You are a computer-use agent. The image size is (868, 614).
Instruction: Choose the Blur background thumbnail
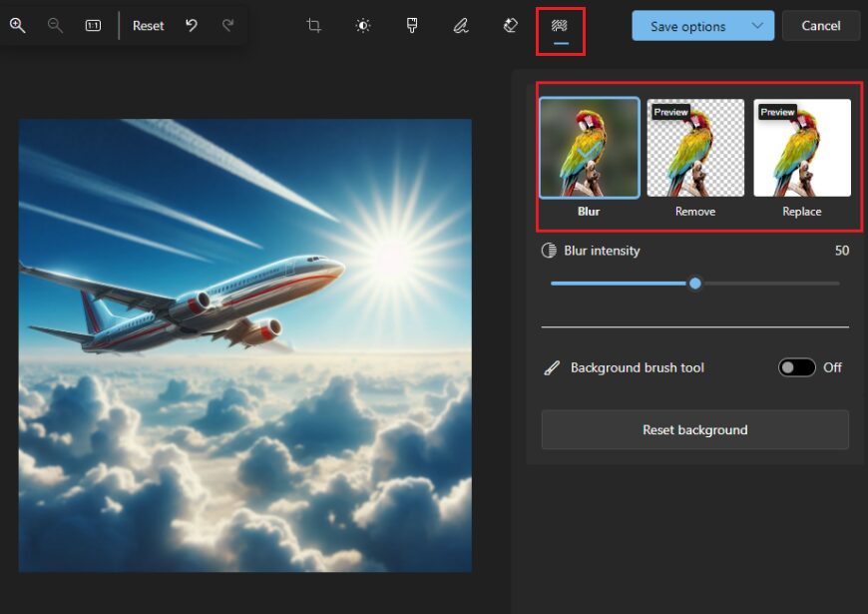[x=589, y=148]
